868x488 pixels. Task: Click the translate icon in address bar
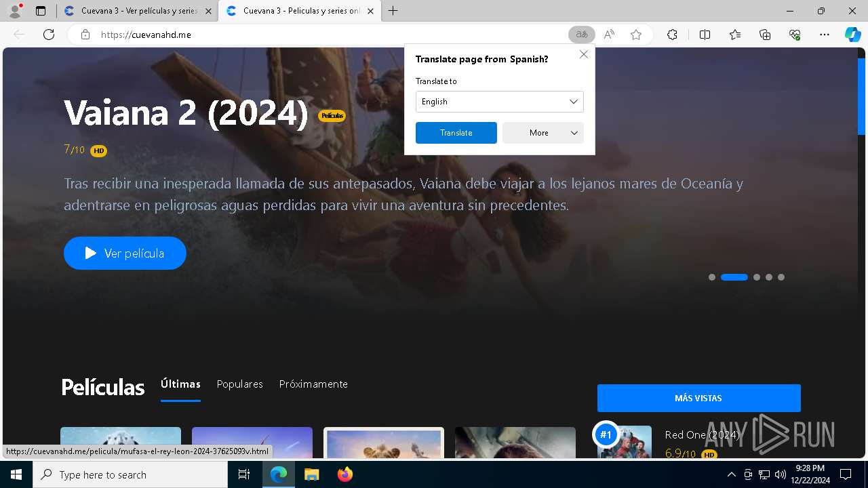click(x=582, y=35)
